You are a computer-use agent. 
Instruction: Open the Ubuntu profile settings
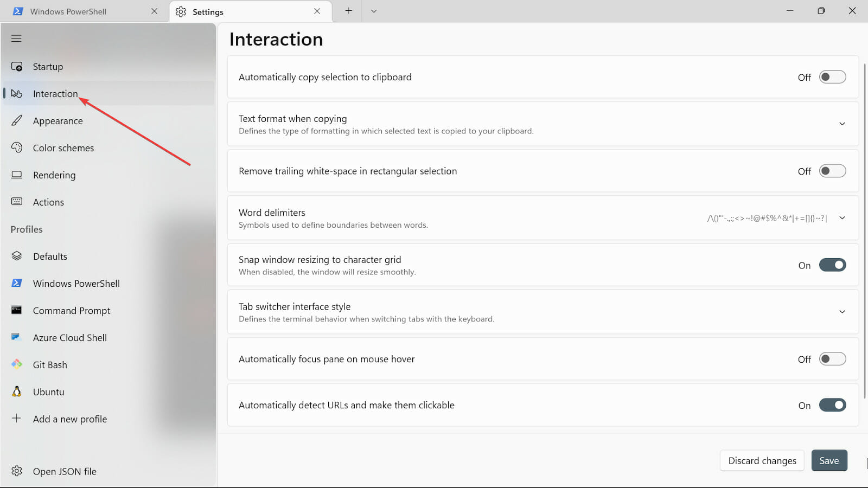[x=108, y=391]
